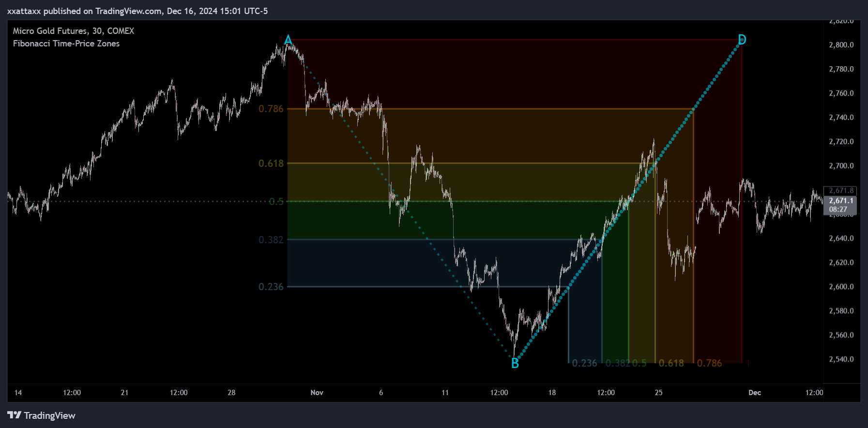Click the '28' date on the time axis
Screen dimensions: 868x428
tap(231, 393)
